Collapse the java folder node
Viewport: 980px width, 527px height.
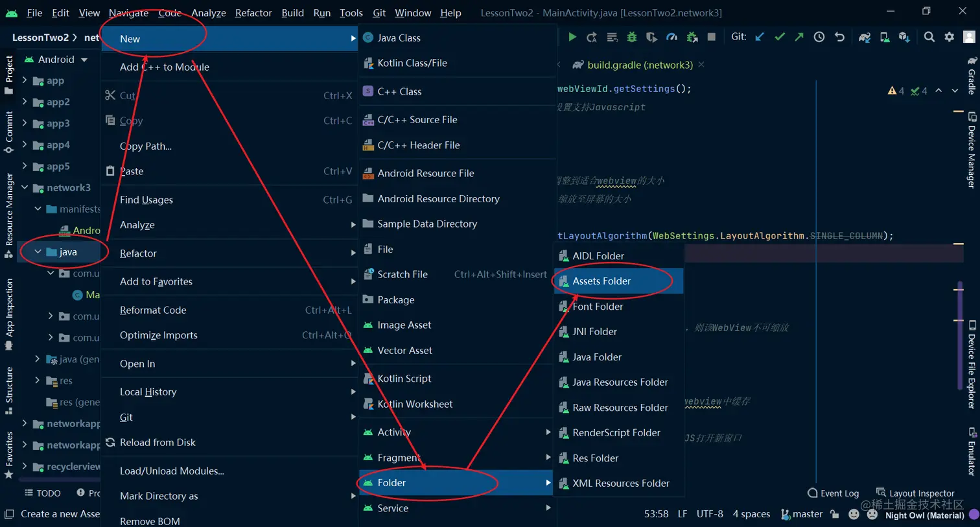(38, 252)
